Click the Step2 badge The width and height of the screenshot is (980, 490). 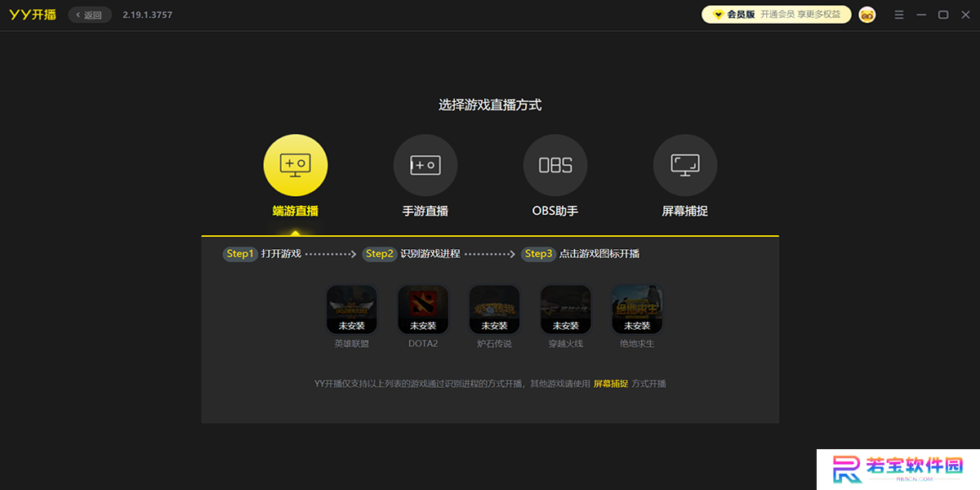(380, 254)
